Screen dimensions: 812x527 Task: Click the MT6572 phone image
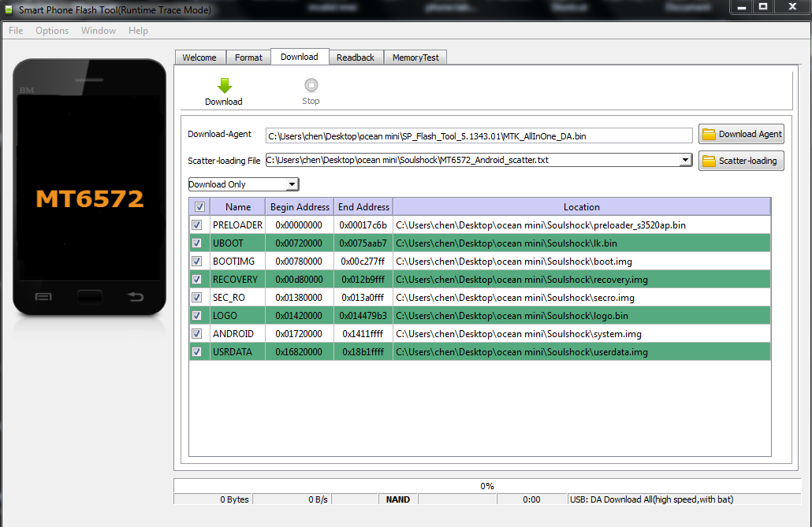[90, 187]
